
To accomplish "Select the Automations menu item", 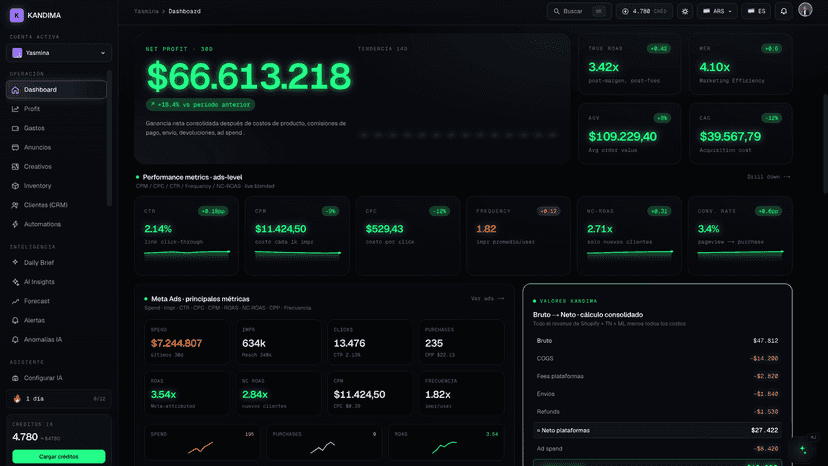I will pyautogui.click(x=56, y=225).
